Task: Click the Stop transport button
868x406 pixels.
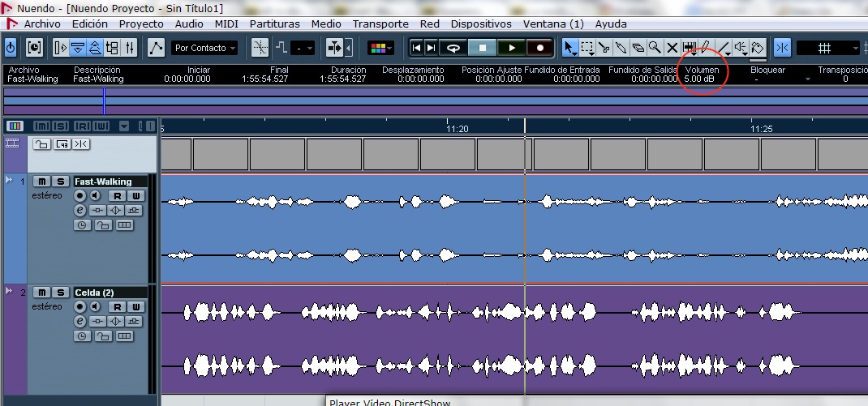Action: (x=482, y=48)
